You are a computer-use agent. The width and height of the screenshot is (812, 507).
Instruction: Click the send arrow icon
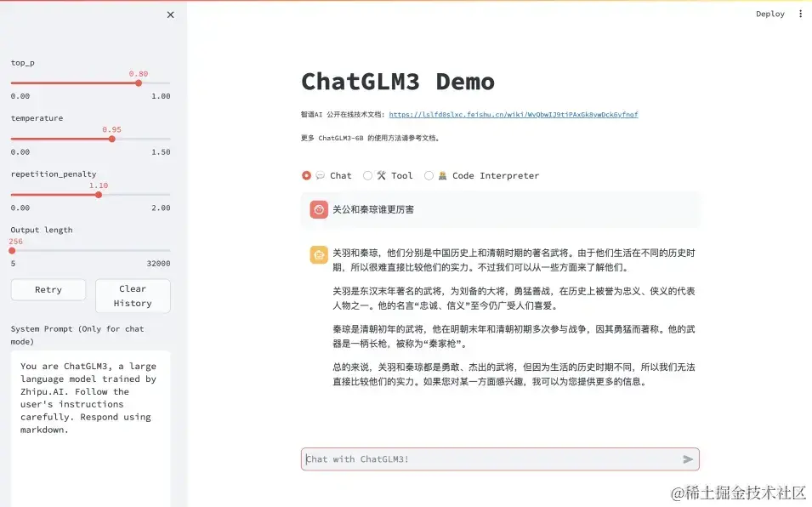[688, 459]
